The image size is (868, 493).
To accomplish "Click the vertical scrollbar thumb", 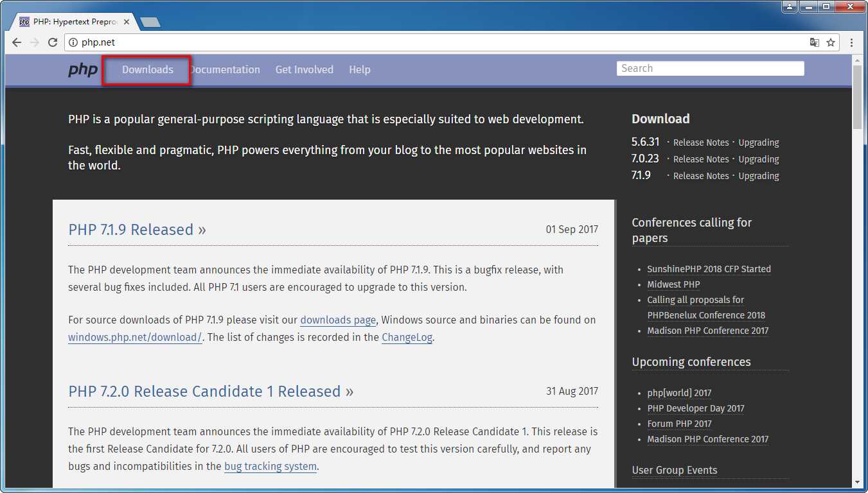I will [x=857, y=98].
